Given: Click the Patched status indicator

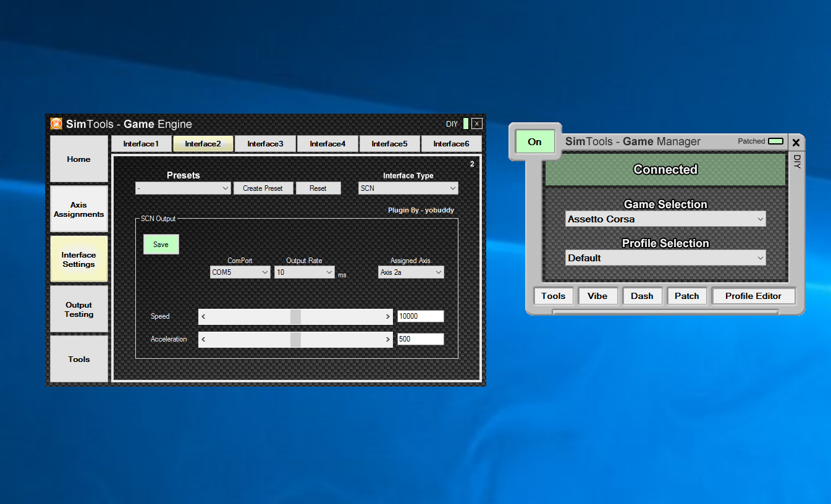Looking at the screenshot, I should point(775,141).
